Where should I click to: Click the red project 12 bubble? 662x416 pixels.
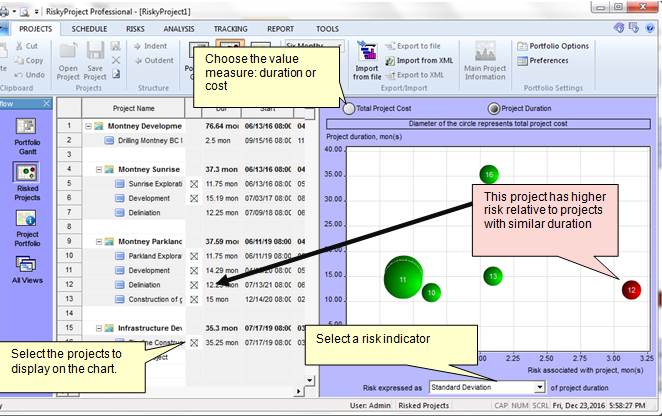631,289
